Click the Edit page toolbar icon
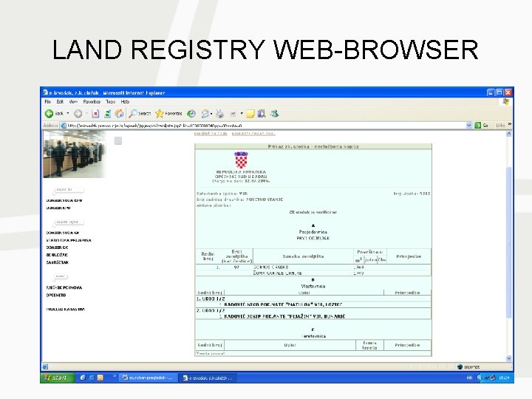The image size is (532, 399). coord(233,114)
